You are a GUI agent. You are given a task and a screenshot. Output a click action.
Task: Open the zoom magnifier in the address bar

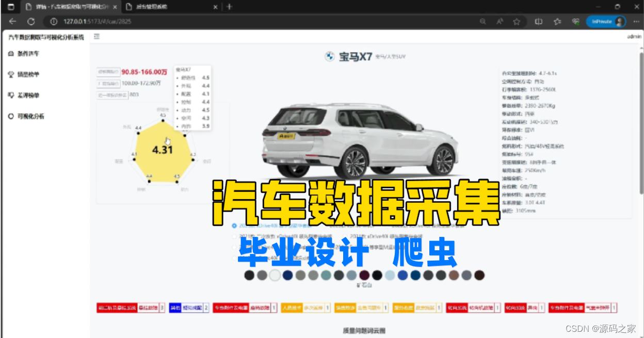click(x=483, y=22)
